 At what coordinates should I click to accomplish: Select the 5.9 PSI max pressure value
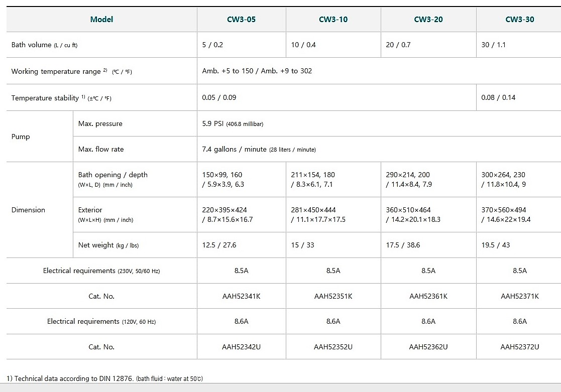(233, 124)
